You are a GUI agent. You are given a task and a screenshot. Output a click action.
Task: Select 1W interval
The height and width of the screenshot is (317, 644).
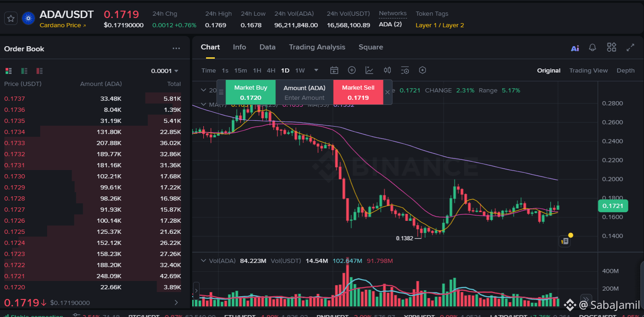[x=300, y=71]
